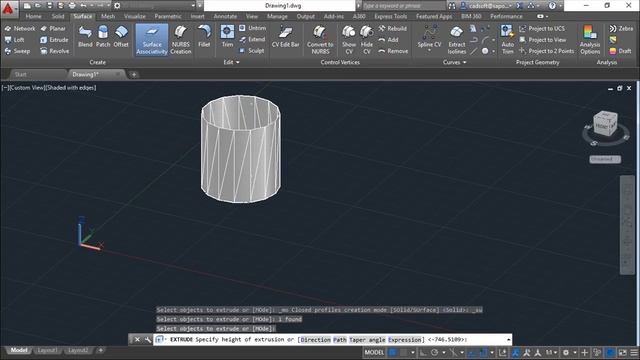Open the Parametric ribbon tab

(168, 16)
